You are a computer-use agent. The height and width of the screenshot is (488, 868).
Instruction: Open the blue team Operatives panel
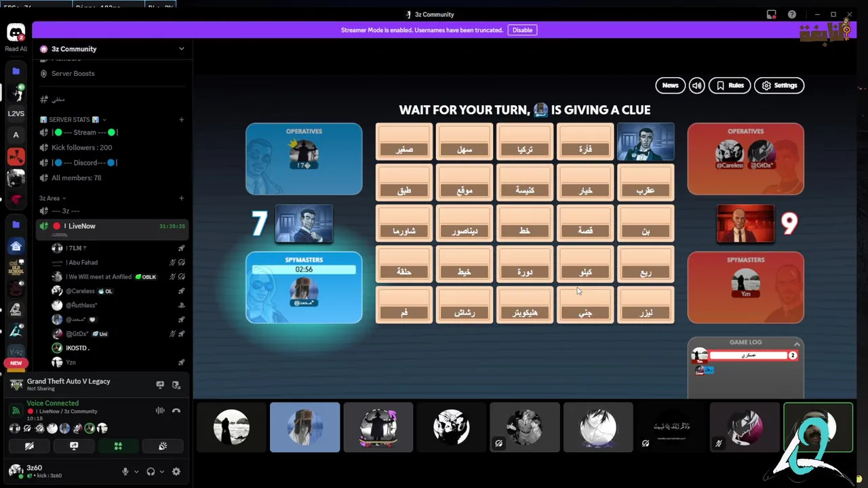pyautogui.click(x=304, y=159)
